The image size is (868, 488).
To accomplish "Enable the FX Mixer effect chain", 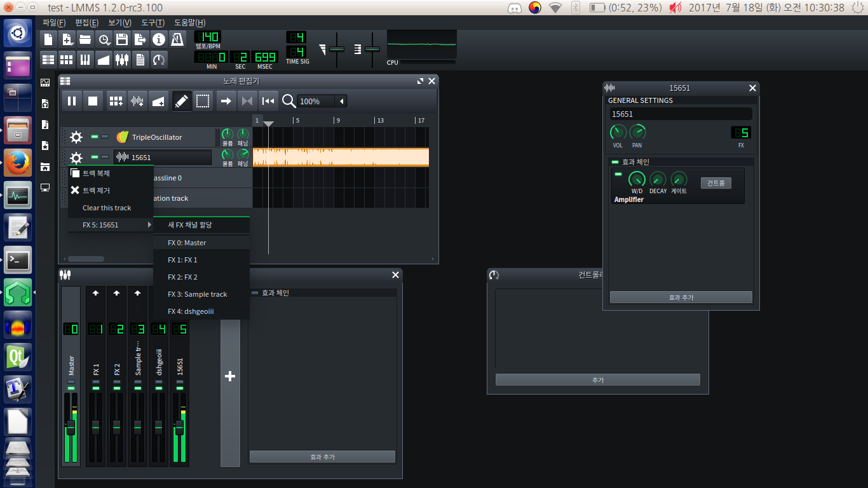I will 255,293.
